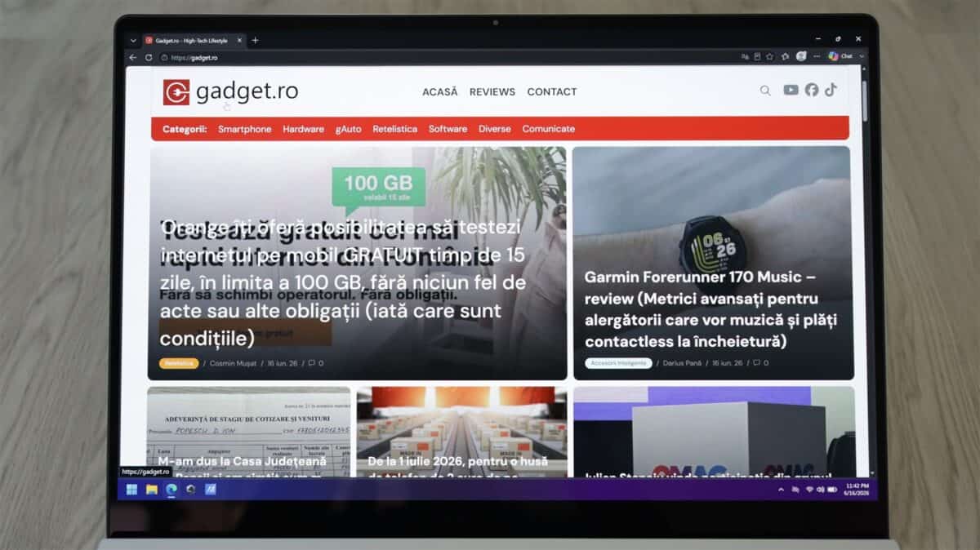The image size is (980, 550).
Task: Open volume speaker tray icon
Action: 820,490
